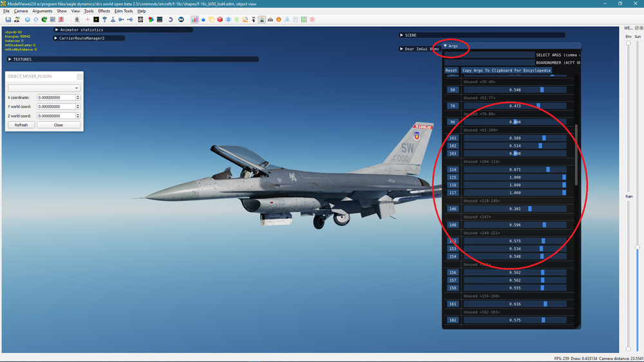This screenshot has width=644, height=362.
Task: Click the argument 50 slider
Action: pyautogui.click(x=515, y=90)
